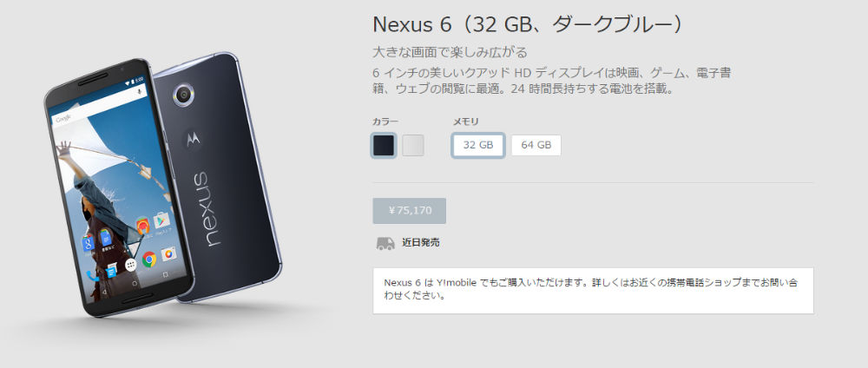Click the Motorola logo on phone back
This screenshot has height=368, width=868.
click(x=194, y=140)
